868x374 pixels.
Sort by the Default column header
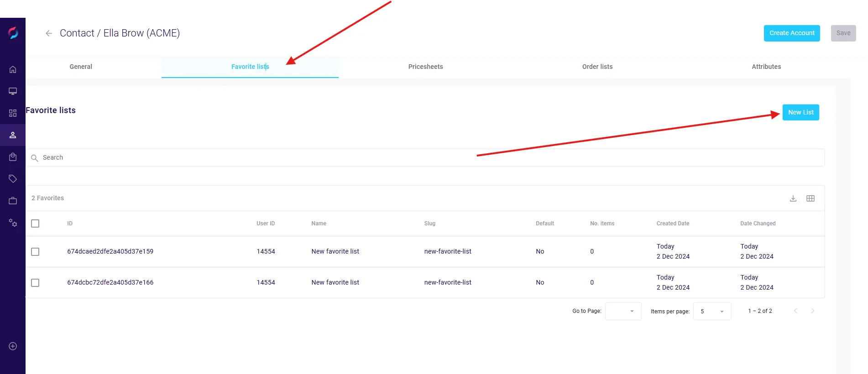click(x=545, y=223)
